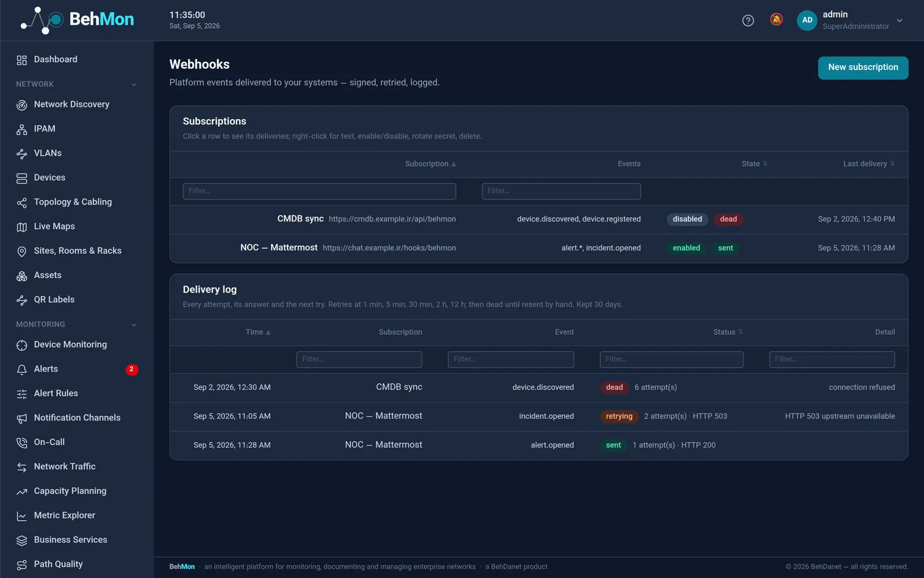Open help with the question mark icon
This screenshot has height=578, width=924.
click(748, 21)
